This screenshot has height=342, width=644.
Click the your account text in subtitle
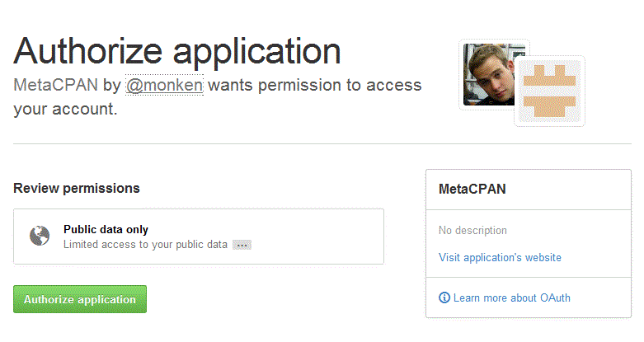click(62, 109)
